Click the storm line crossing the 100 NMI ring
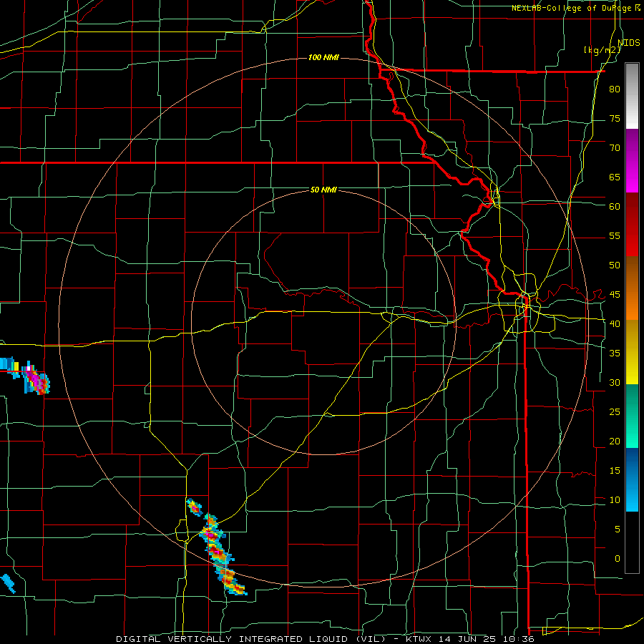 222,555
